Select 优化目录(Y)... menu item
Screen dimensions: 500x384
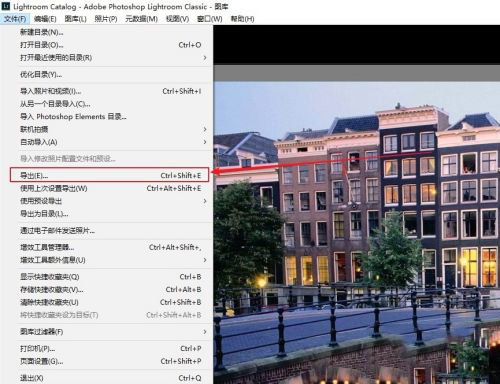[x=107, y=74]
